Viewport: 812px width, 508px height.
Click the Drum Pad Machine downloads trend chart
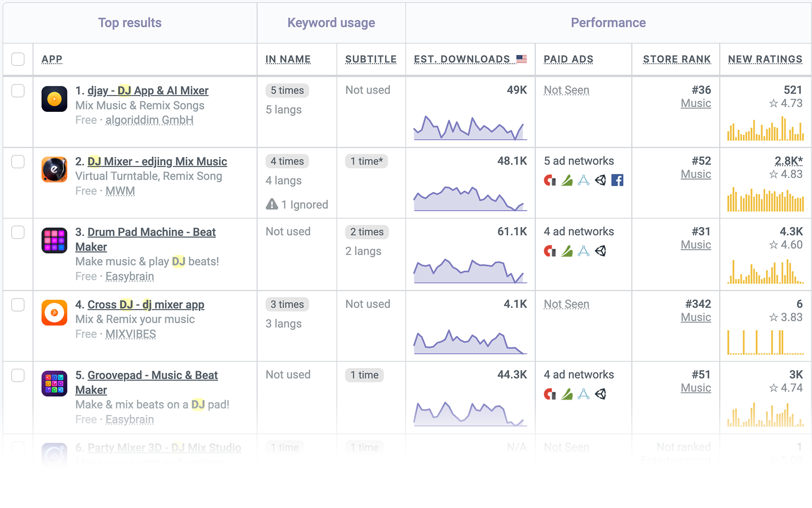point(470,271)
